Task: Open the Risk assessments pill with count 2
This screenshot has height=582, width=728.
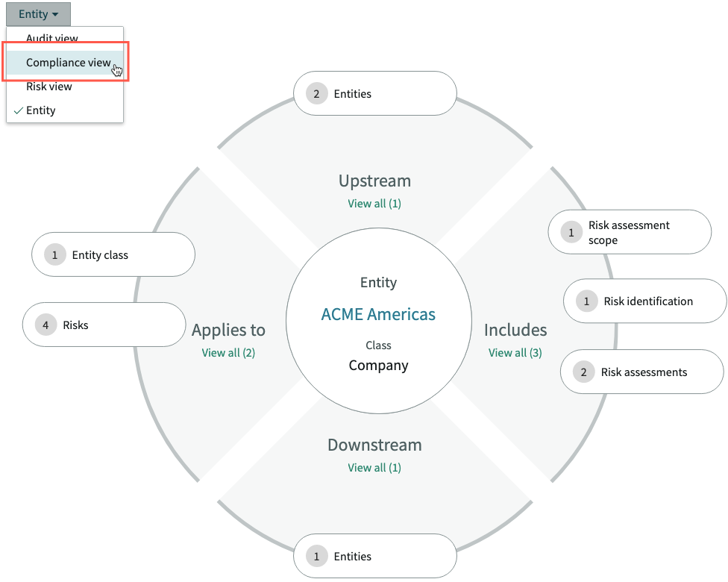Action: tap(642, 372)
